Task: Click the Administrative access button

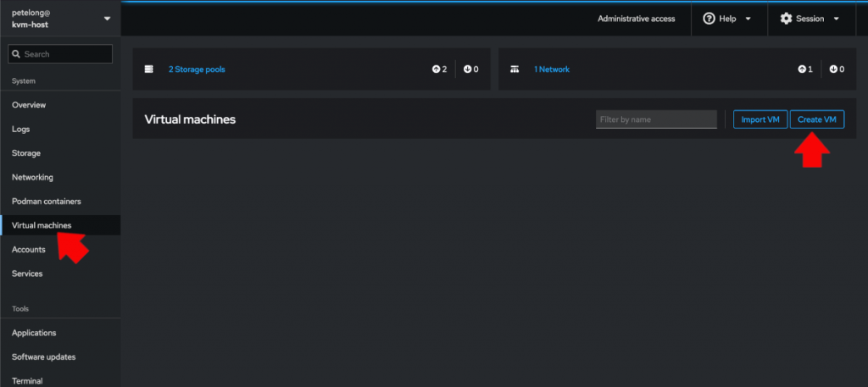Action: click(636, 19)
